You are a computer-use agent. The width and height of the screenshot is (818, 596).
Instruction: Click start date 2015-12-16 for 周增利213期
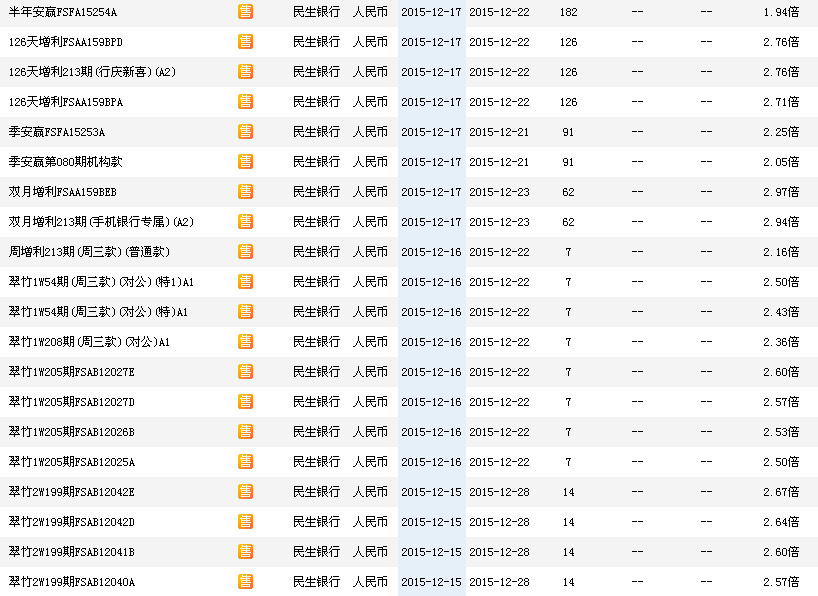click(431, 252)
